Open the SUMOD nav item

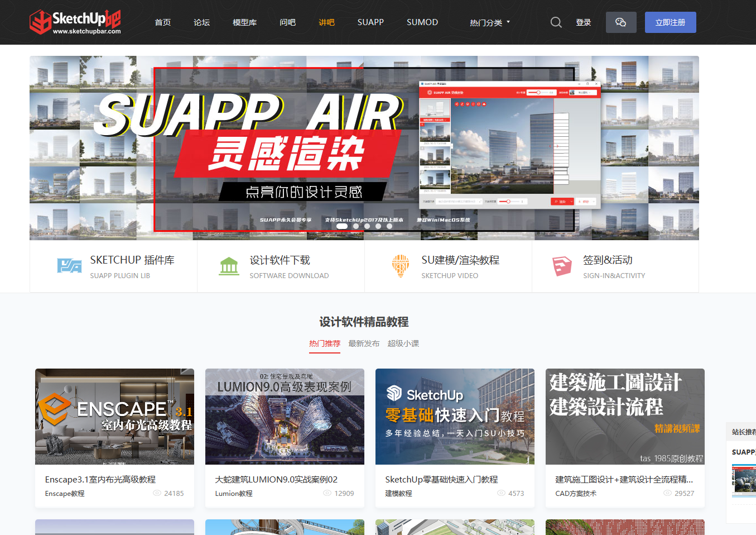click(x=422, y=22)
